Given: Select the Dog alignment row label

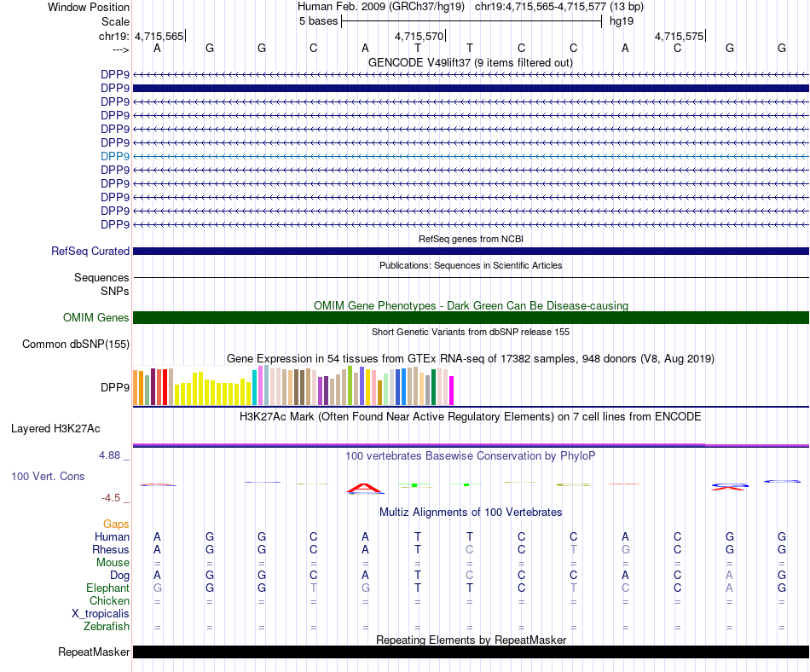Looking at the screenshot, I should pos(119,575).
